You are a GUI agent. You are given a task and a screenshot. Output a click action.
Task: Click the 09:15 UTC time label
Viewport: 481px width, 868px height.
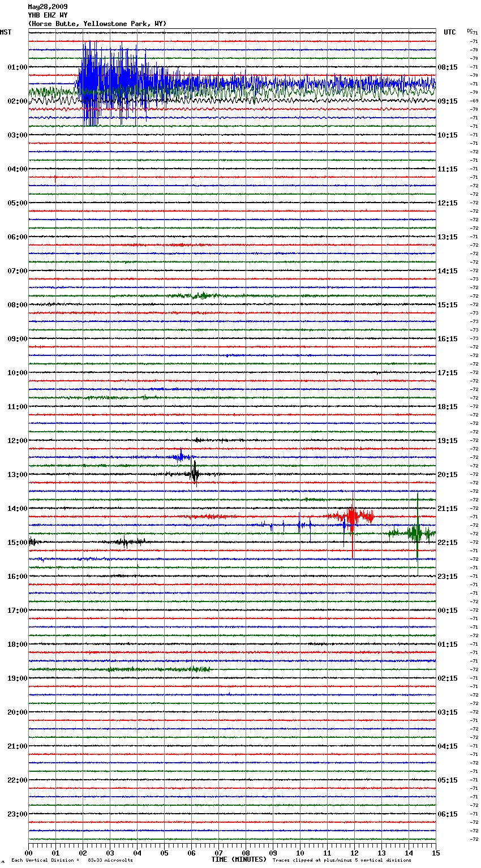coord(448,101)
